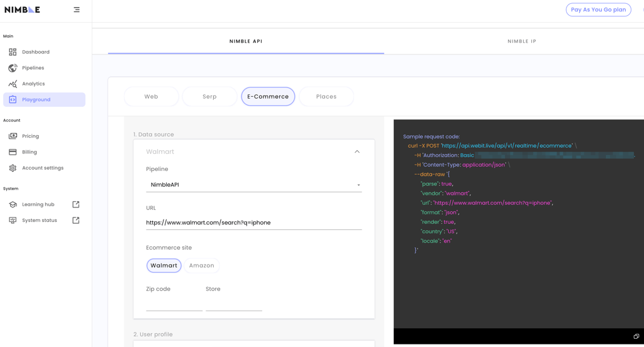Image resolution: width=644 pixels, height=347 pixels.
Task: Open System status external link icon
Action: pos(76,221)
